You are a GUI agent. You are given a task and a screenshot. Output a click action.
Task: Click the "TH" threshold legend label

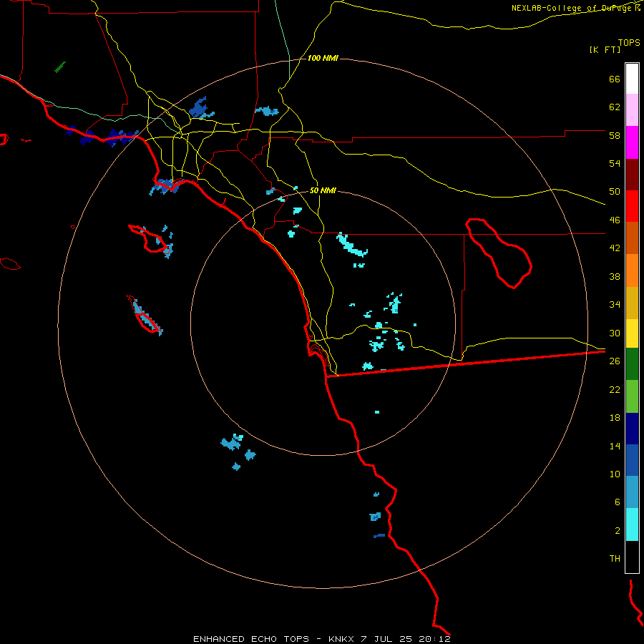tap(615, 559)
